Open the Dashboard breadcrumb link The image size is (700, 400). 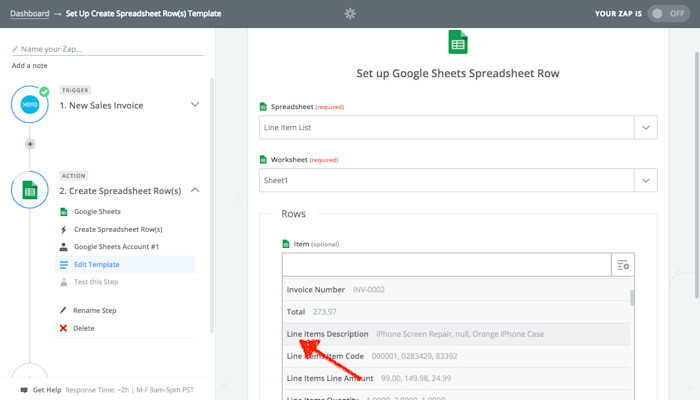point(29,13)
